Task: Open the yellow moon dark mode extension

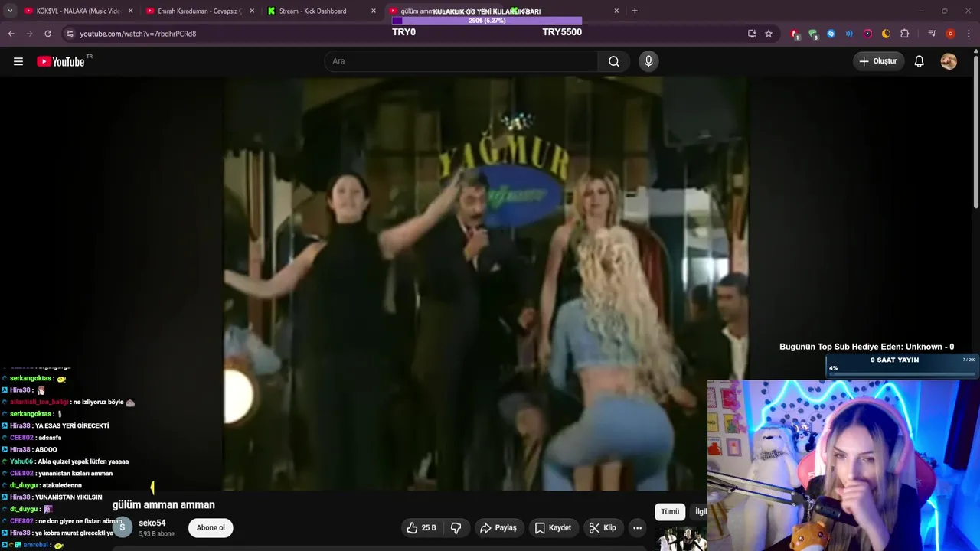Action: (886, 34)
